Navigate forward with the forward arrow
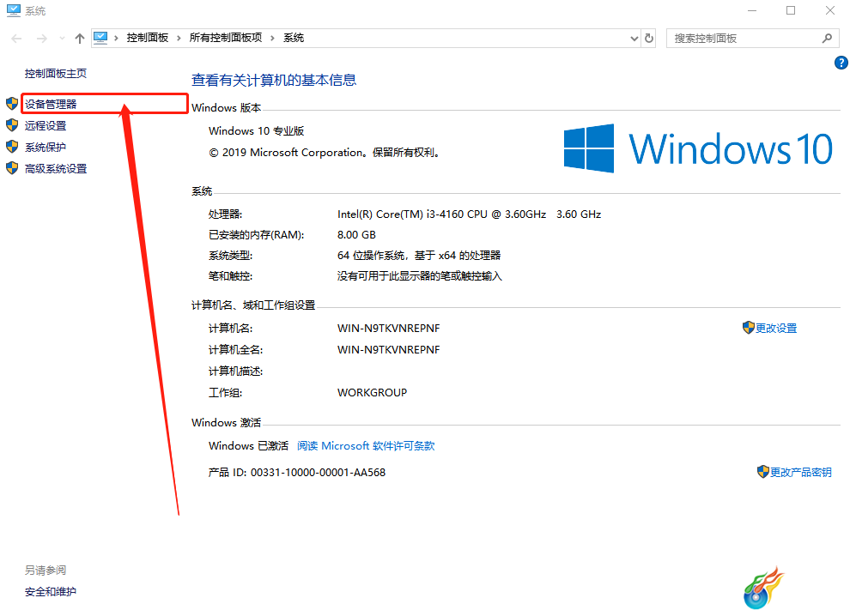Viewport: 850px width, 616px height. 42,38
